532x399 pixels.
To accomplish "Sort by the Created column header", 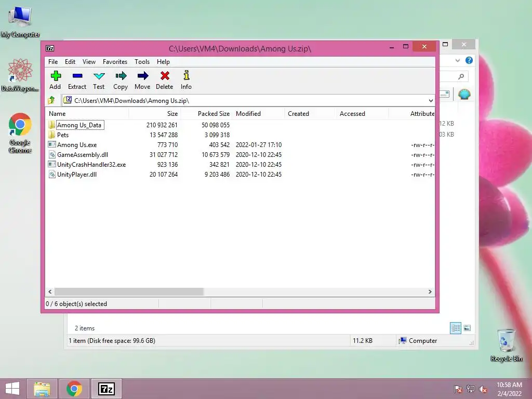I will click(x=310, y=114).
